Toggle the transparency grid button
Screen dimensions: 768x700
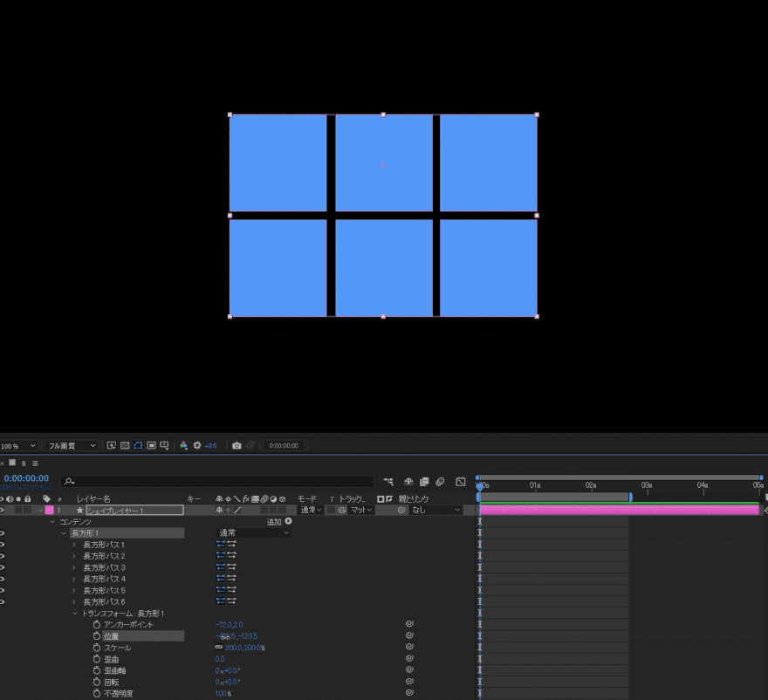(125, 445)
